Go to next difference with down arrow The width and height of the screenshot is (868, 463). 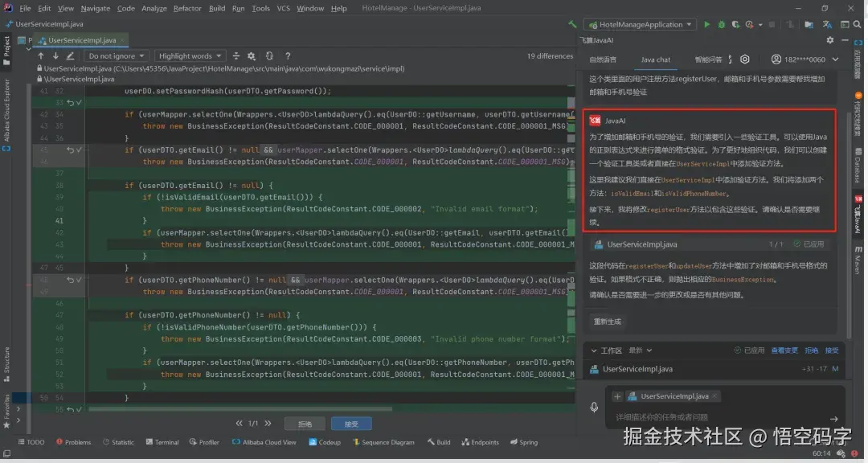tap(55, 56)
